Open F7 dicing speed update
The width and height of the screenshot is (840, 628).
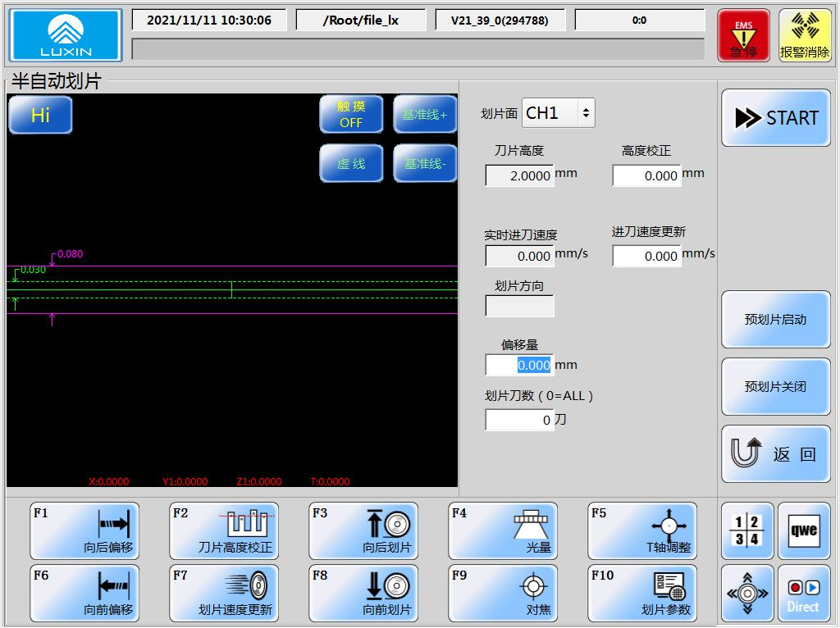click(x=223, y=594)
